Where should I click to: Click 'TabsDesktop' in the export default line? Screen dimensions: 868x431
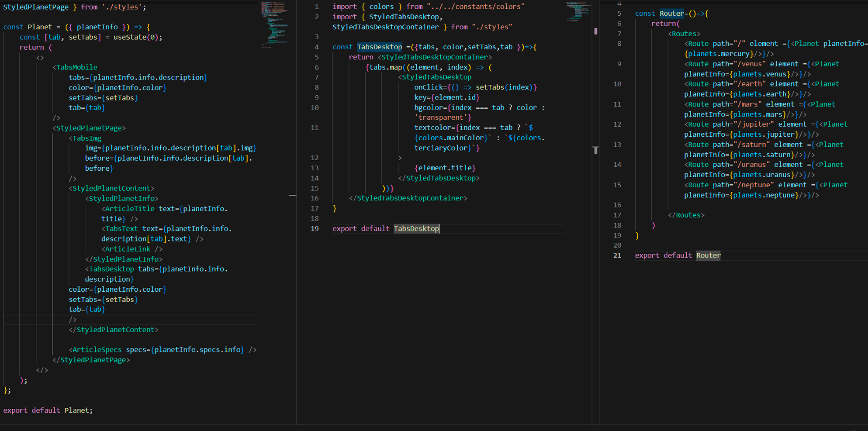(416, 228)
